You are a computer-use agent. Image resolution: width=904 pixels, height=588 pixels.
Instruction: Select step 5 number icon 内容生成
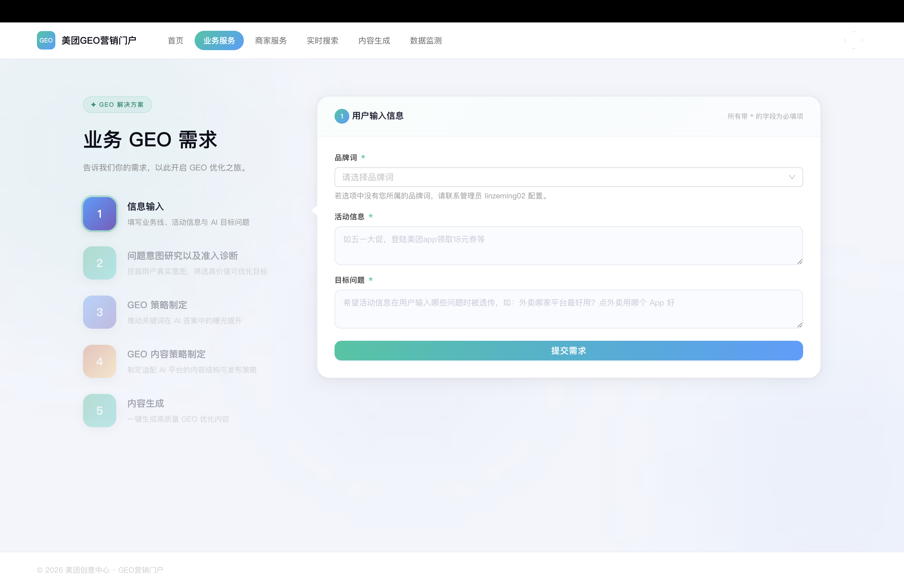point(100,411)
